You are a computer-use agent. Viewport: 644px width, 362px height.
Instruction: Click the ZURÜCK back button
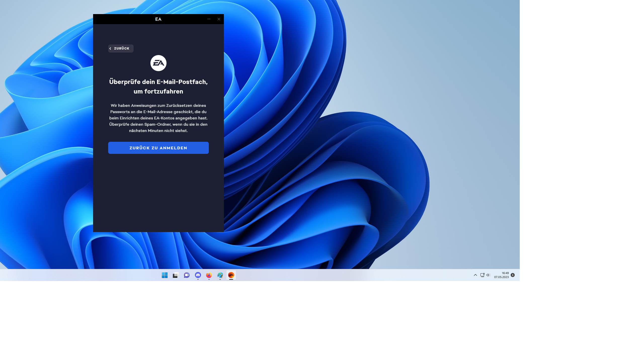point(121,49)
